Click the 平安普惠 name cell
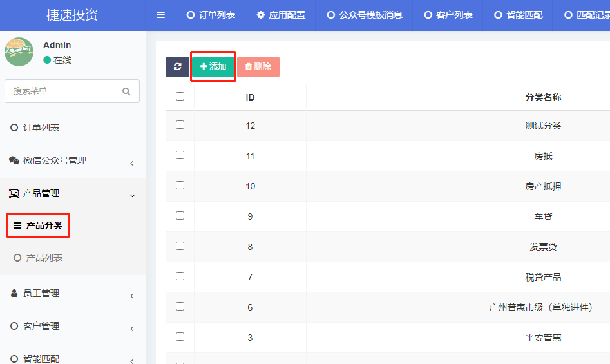 [x=543, y=338]
